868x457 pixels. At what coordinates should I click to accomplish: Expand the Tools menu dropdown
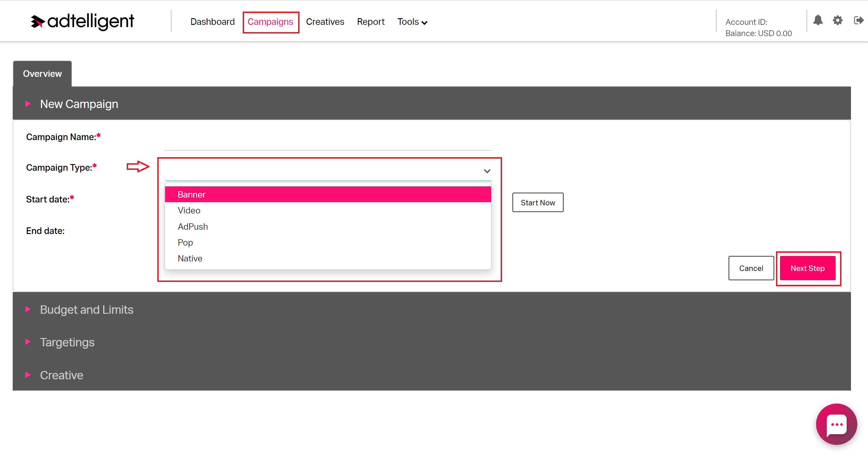[411, 22]
